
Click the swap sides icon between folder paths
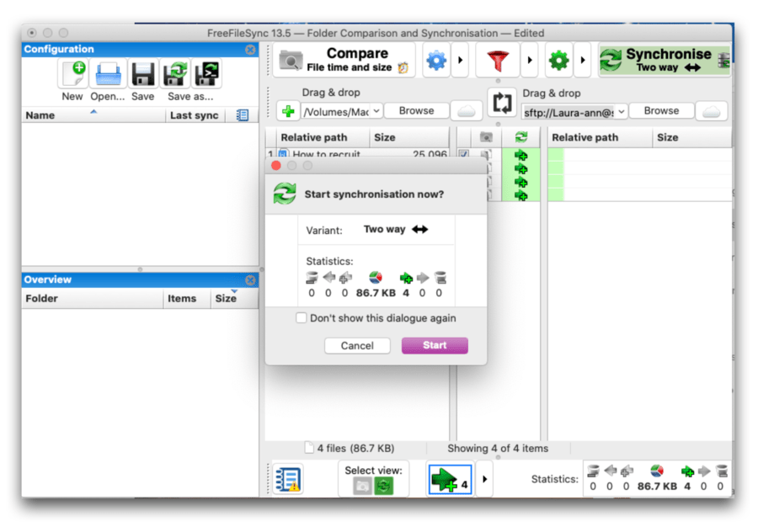tap(502, 103)
